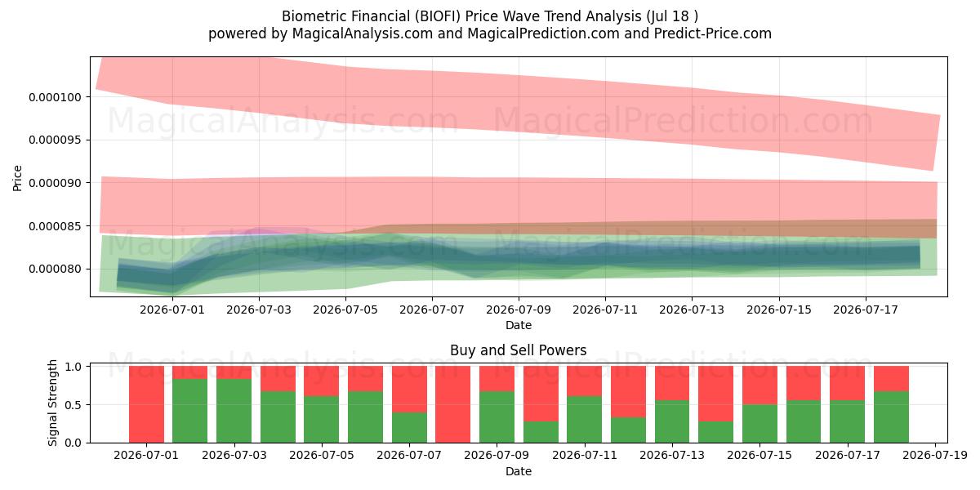The width and height of the screenshot is (980, 490).
Task: Click the 'Buy and Sell Powers' subplot title
Action: [x=518, y=350]
